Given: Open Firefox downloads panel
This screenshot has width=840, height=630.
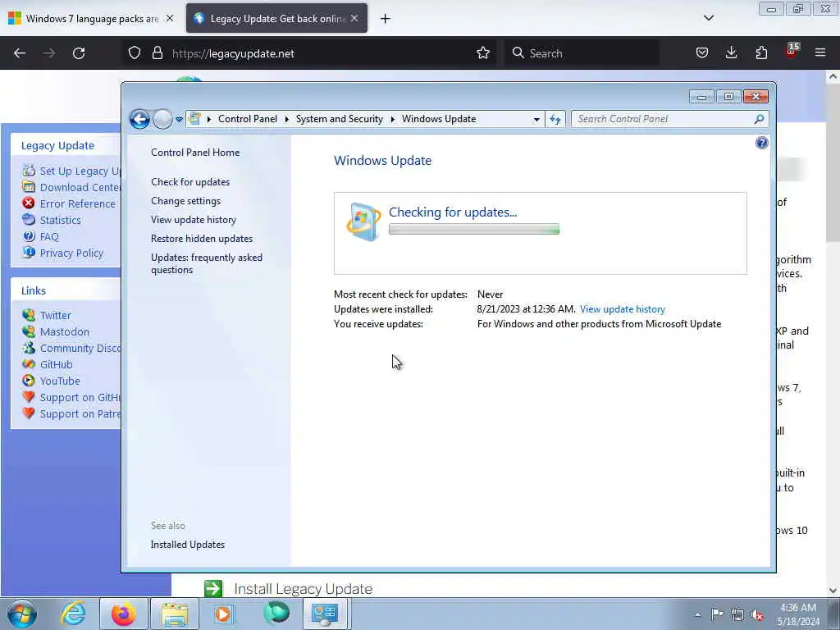Looking at the screenshot, I should 731,53.
